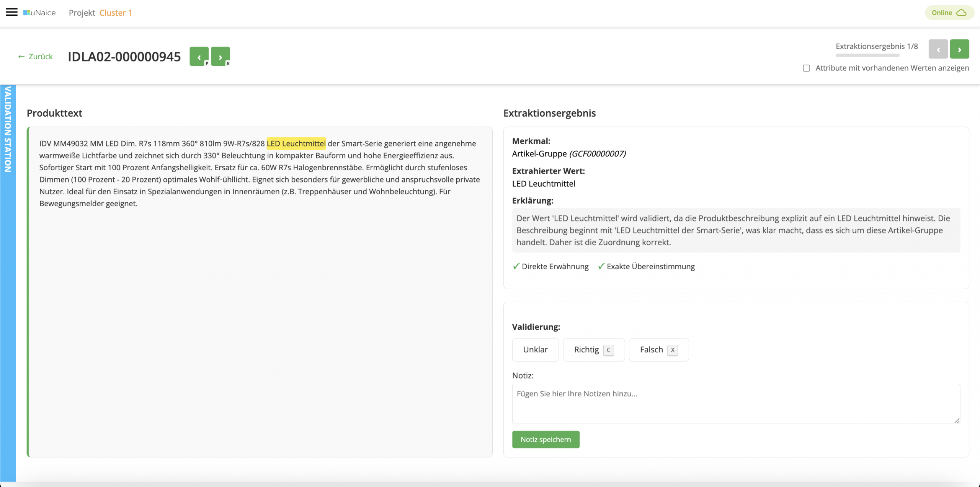Show previous Extraktionsergebnis with gray arrow
The height and width of the screenshot is (487, 980).
(938, 49)
